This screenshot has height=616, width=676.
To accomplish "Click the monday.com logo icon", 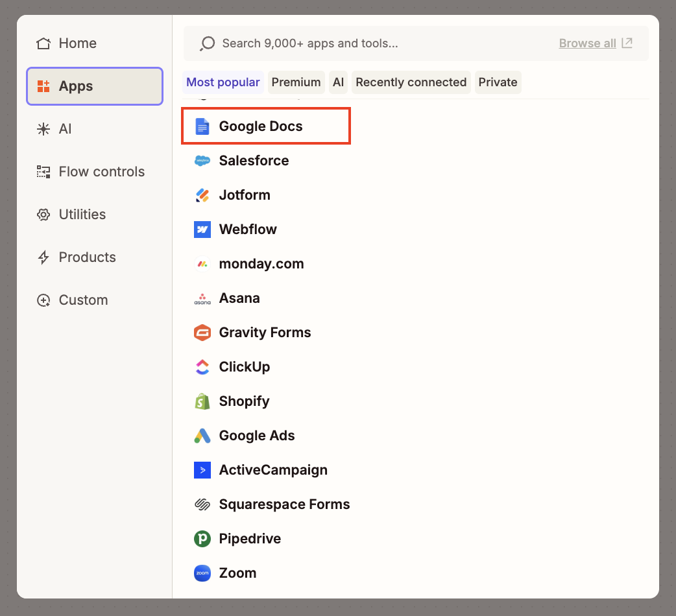I will pos(202,264).
